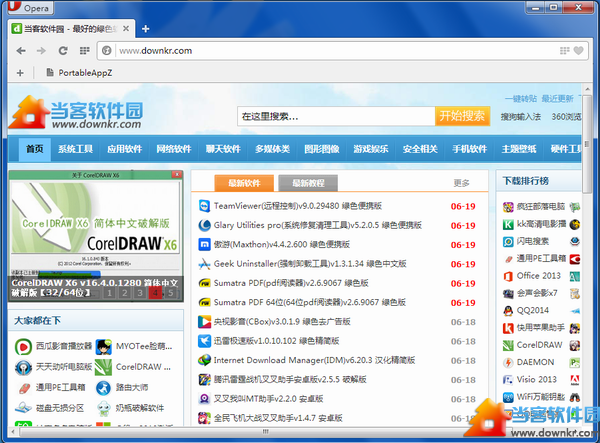The height and width of the screenshot is (443, 600).
Task: Select slide 3 in the banner slideshow
Action: point(140,293)
